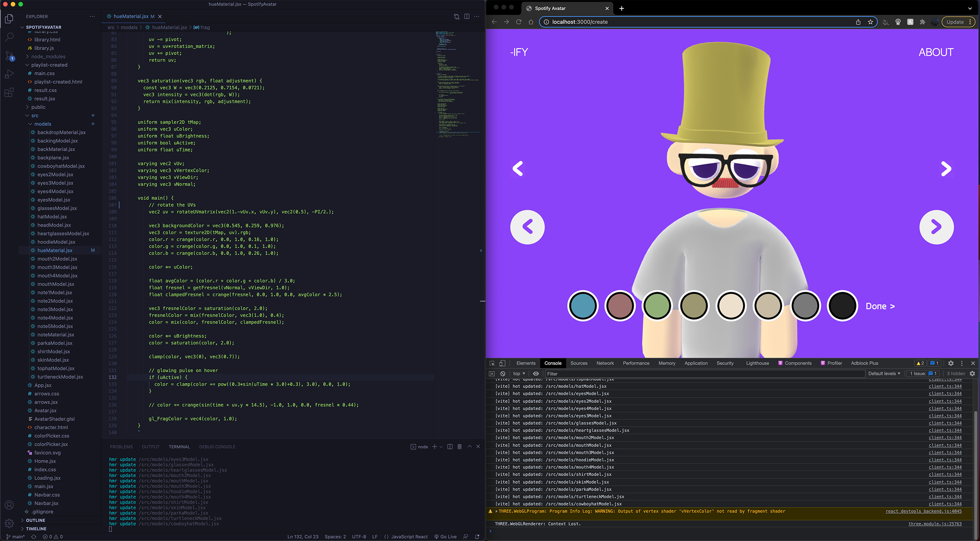Switch to OUTPUT panel tab
The width and height of the screenshot is (980, 541).
151,447
